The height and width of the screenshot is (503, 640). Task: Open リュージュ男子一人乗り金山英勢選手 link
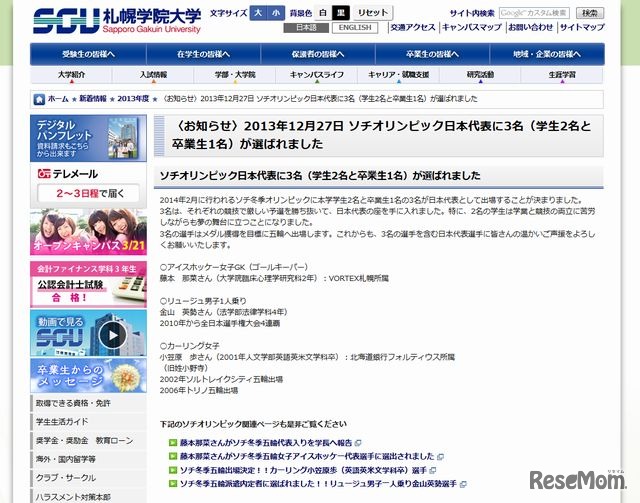318,484
